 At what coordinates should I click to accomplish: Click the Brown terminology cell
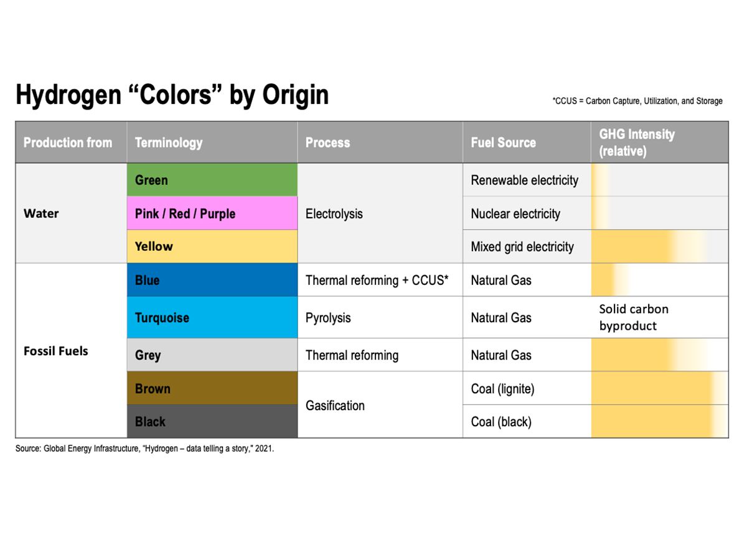coord(212,388)
